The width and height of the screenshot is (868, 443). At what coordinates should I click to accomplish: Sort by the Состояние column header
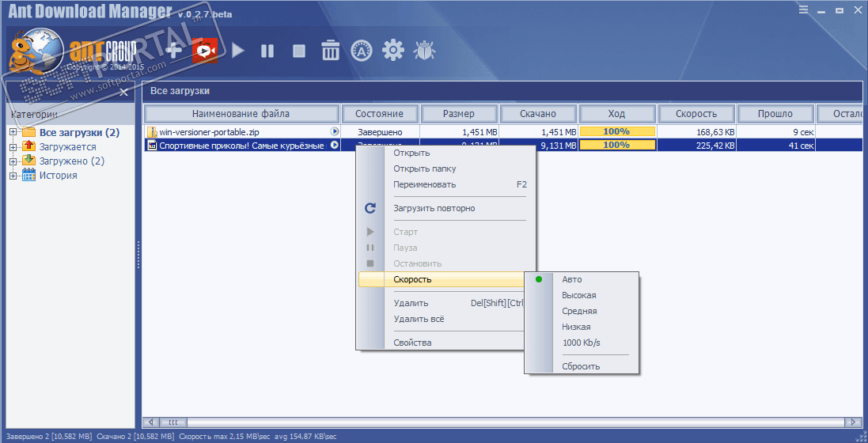[x=380, y=114]
